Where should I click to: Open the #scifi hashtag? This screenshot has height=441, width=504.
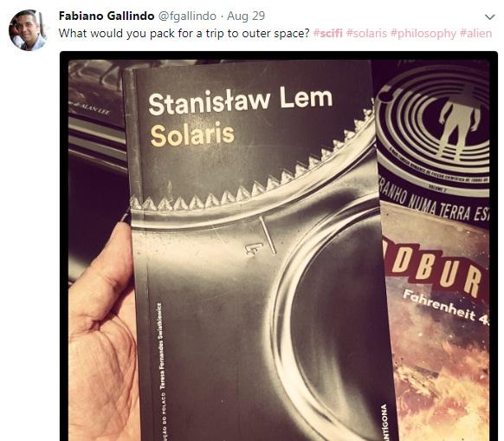[328, 33]
